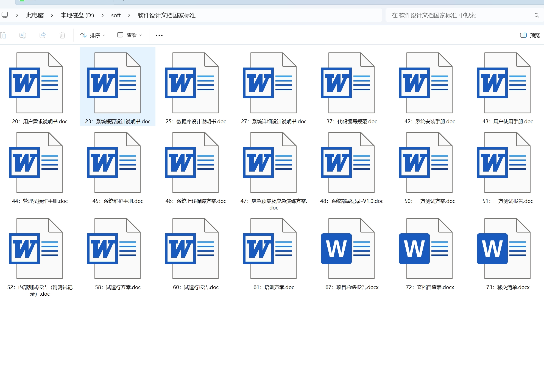
Task: Click file name 73：移交清单.docx
Action: point(508,287)
